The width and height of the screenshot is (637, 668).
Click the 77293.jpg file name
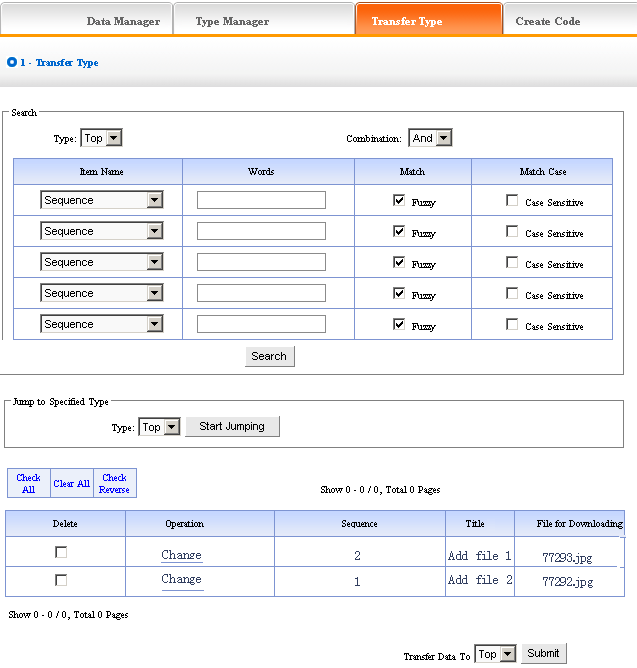coord(567,557)
